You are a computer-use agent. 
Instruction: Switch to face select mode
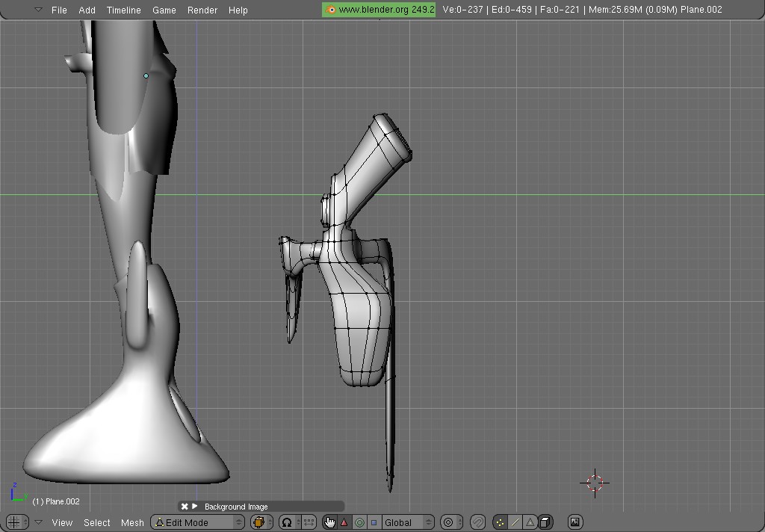coord(530,522)
